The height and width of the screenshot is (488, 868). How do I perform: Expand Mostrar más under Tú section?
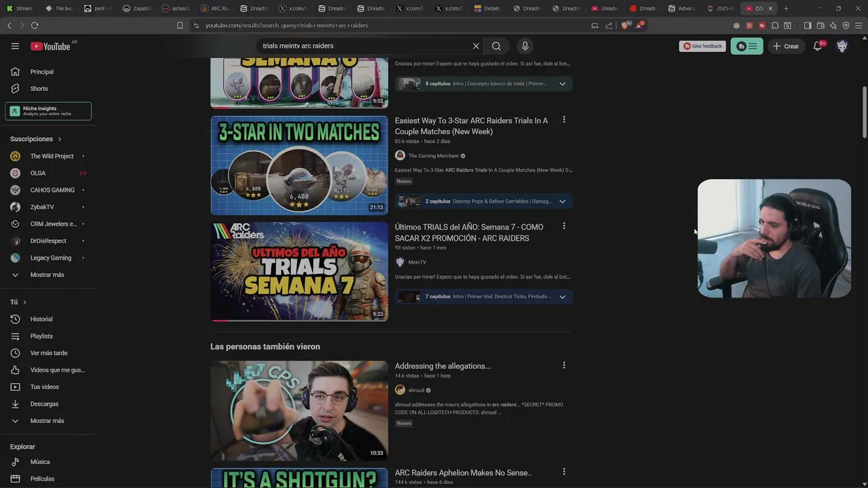47,421
